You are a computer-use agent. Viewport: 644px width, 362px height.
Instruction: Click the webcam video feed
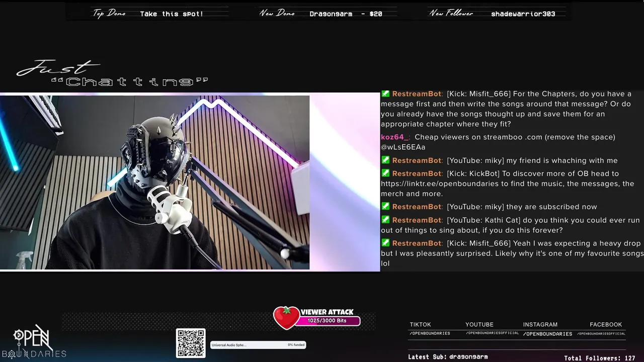tap(155, 183)
